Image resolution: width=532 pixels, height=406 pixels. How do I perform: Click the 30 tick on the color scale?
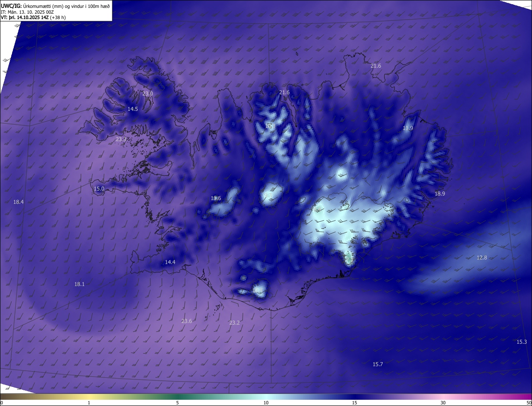click(x=443, y=403)
